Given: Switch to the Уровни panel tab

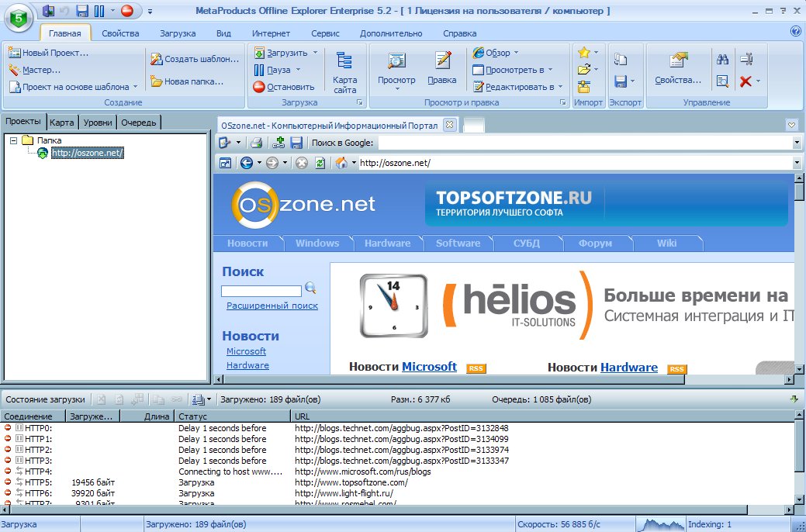Looking at the screenshot, I should click(98, 123).
